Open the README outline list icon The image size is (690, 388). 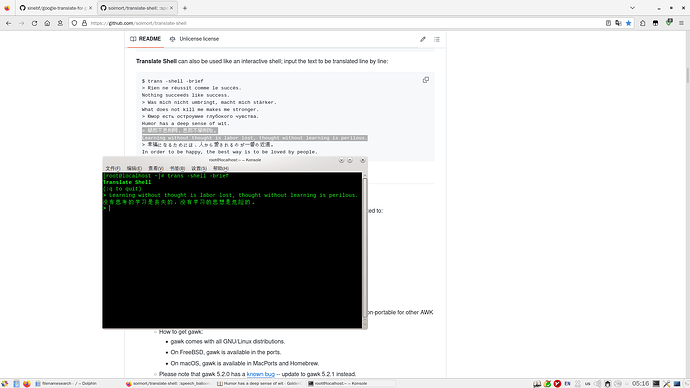[437, 39]
